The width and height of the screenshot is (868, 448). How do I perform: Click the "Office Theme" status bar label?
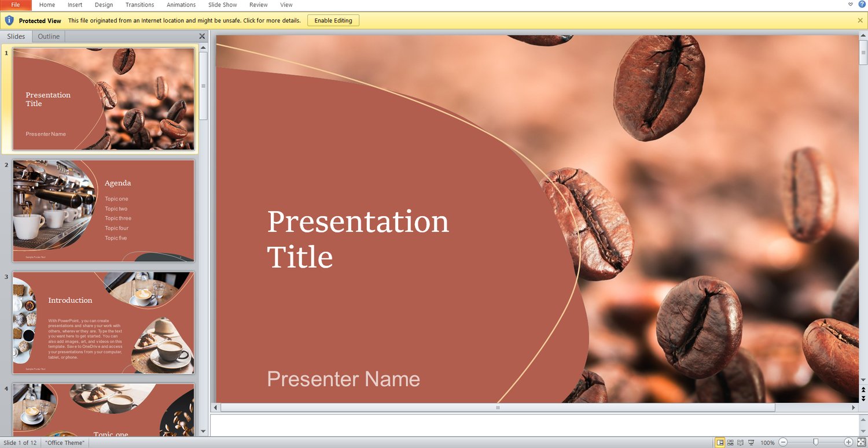point(65,443)
